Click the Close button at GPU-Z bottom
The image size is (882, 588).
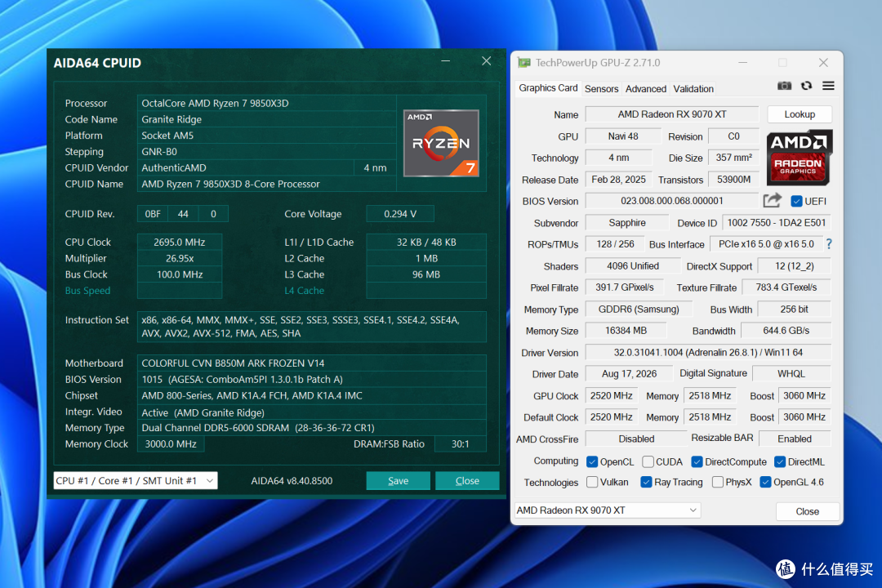807,511
